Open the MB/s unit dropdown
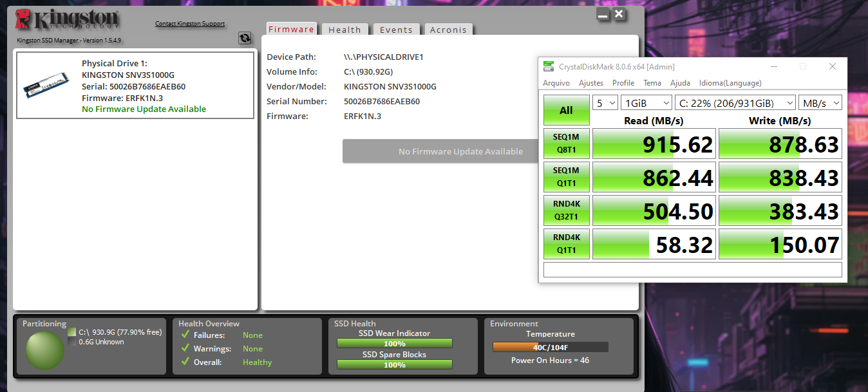 click(820, 103)
